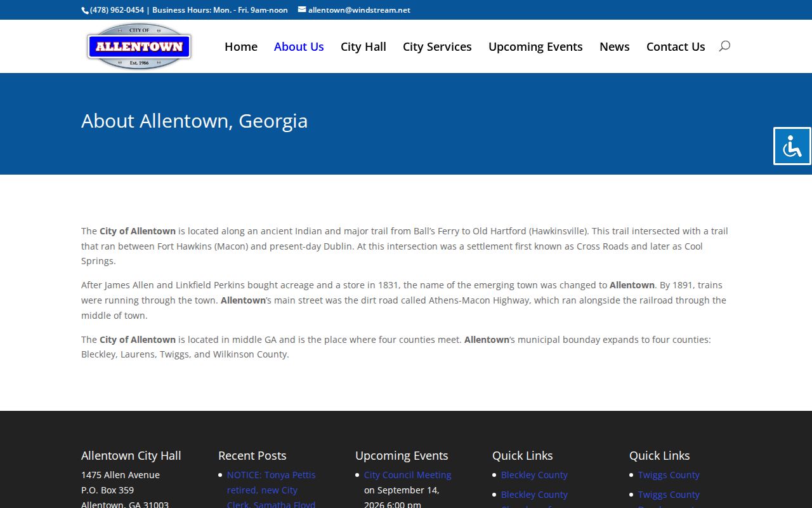Click the 'Recent Posts' footer heading

(252, 455)
